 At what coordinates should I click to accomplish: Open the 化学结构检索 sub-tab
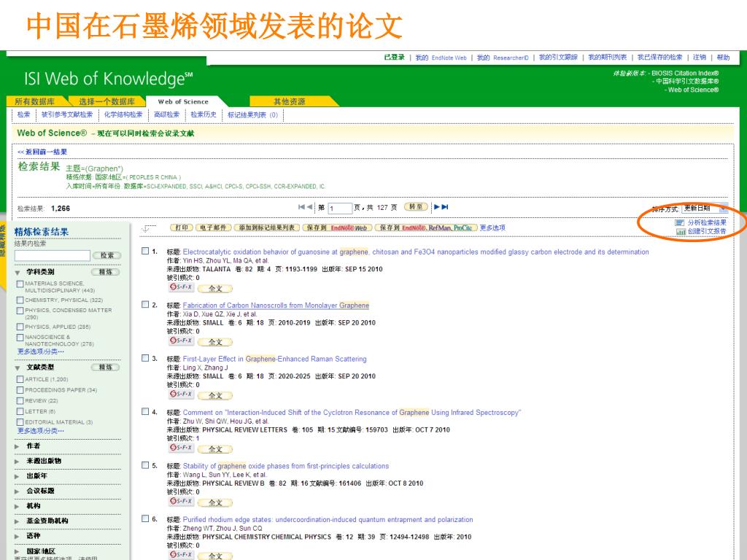123,114
